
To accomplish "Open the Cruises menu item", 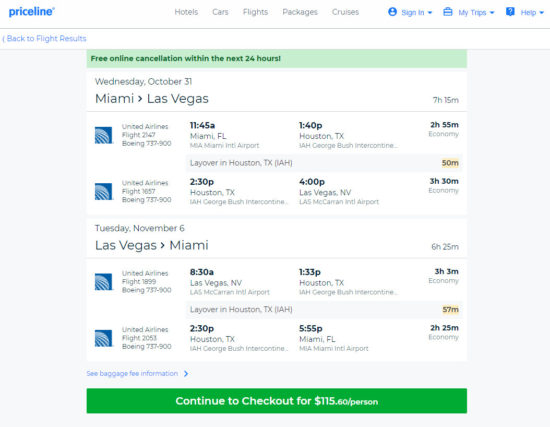I will pos(346,12).
